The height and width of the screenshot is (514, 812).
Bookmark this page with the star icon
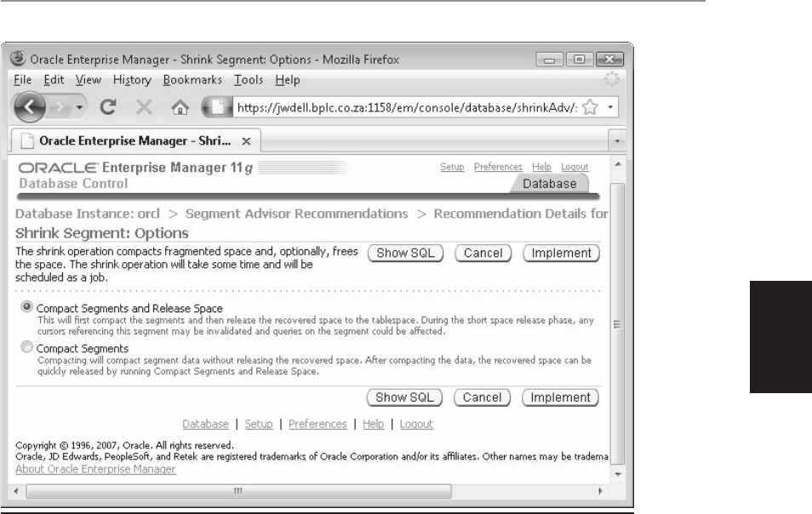click(x=590, y=107)
